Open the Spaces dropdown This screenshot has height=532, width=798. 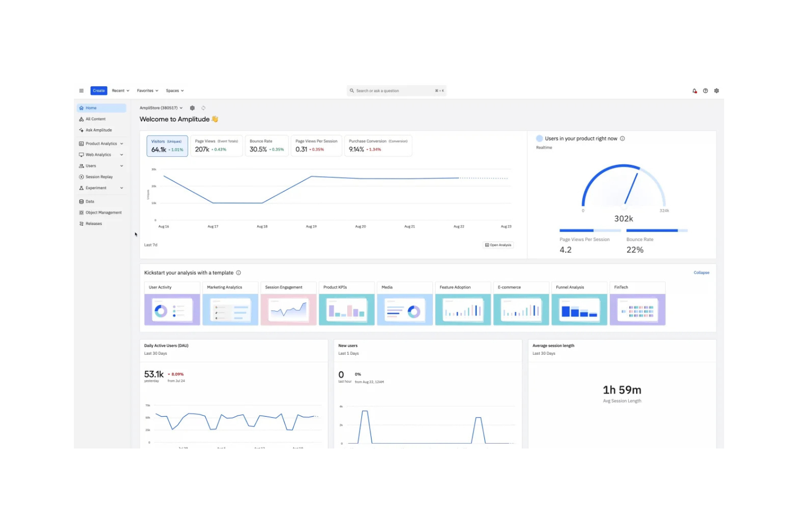[175, 91]
